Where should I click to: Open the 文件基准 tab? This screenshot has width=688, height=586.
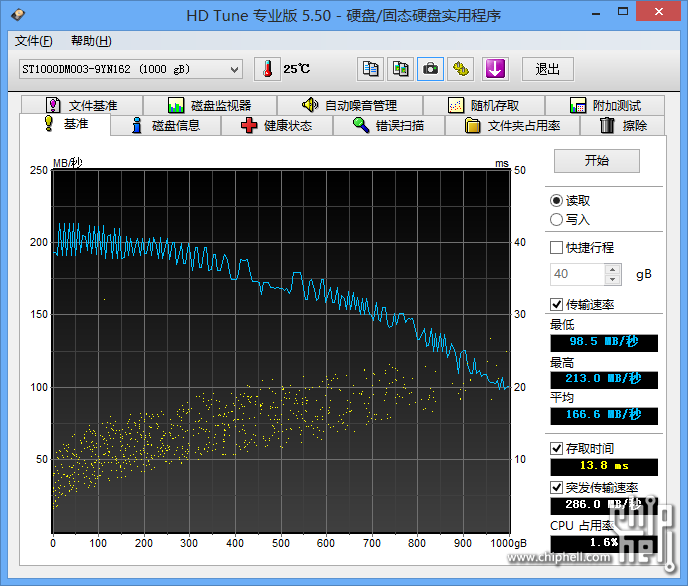click(x=82, y=105)
